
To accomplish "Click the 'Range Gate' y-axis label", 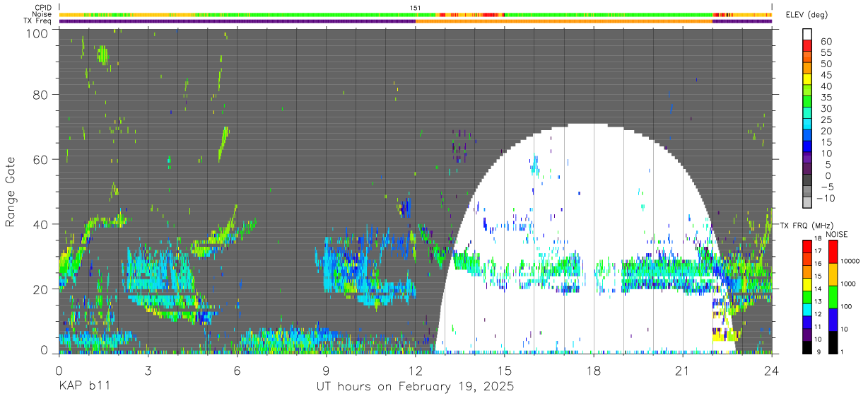I will click(11, 191).
